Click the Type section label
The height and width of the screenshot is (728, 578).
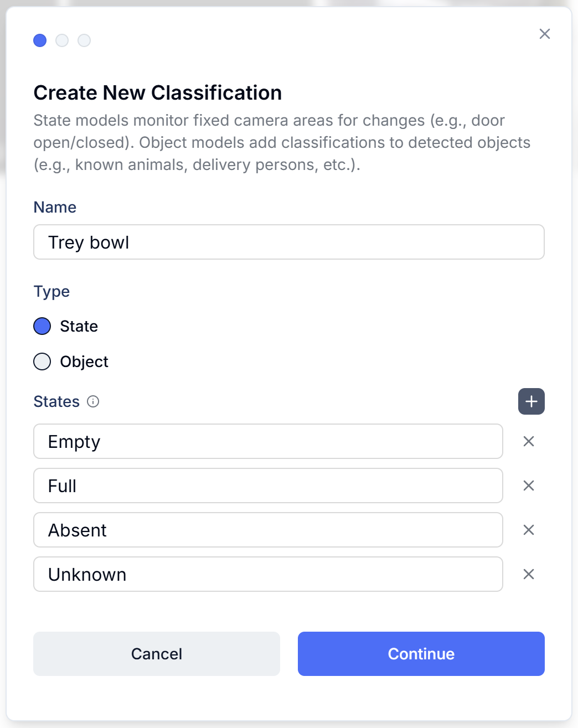[x=51, y=291]
